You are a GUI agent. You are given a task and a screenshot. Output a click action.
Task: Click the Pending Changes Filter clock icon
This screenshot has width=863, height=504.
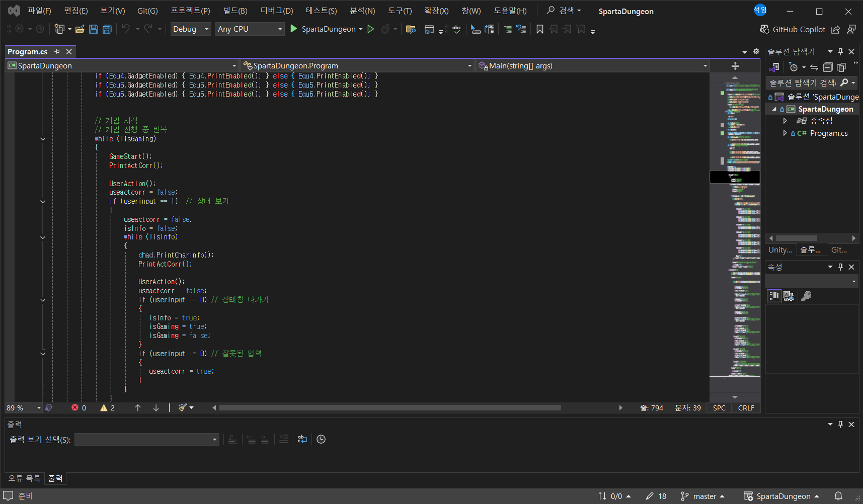click(794, 67)
